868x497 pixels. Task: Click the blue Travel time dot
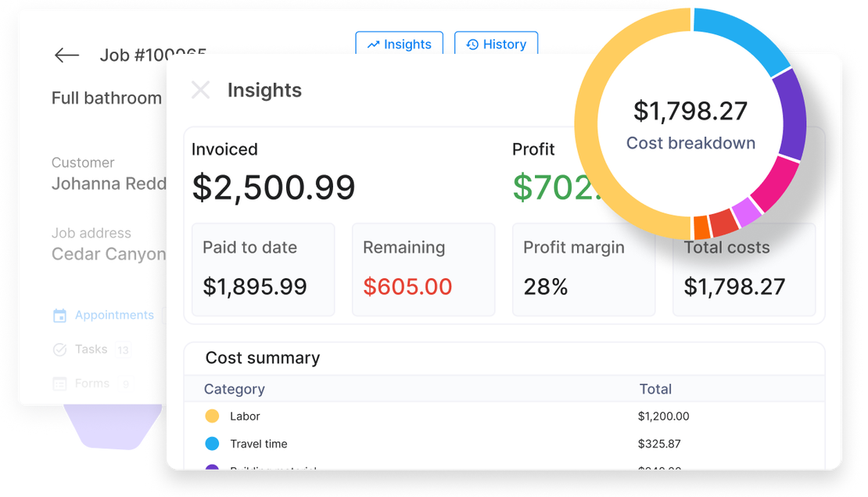pos(212,443)
